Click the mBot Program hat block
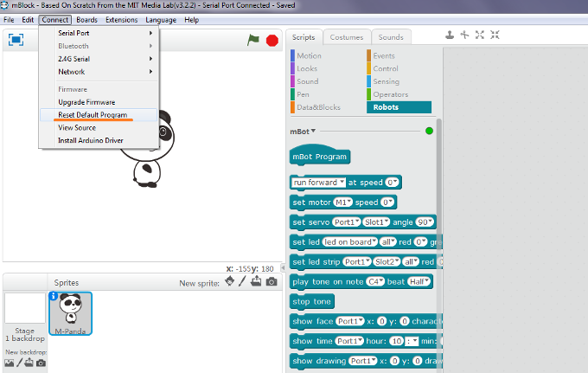 320,155
